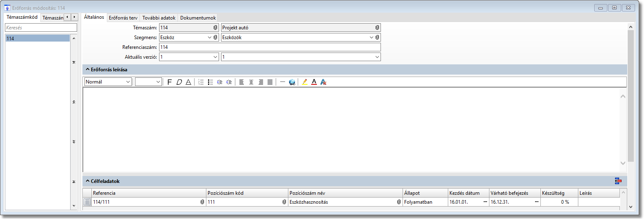Image resolution: width=644 pixels, height=220 pixels.
Task: Open the Normál paragraph style dropdown
Action: [128, 82]
